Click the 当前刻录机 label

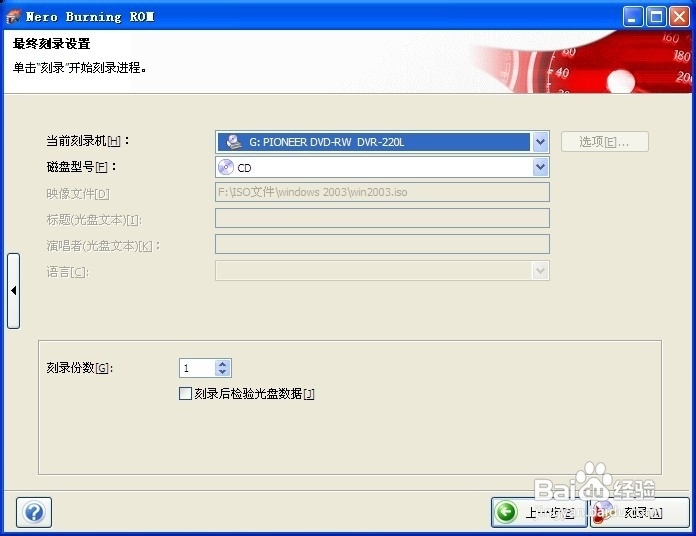tap(88, 141)
